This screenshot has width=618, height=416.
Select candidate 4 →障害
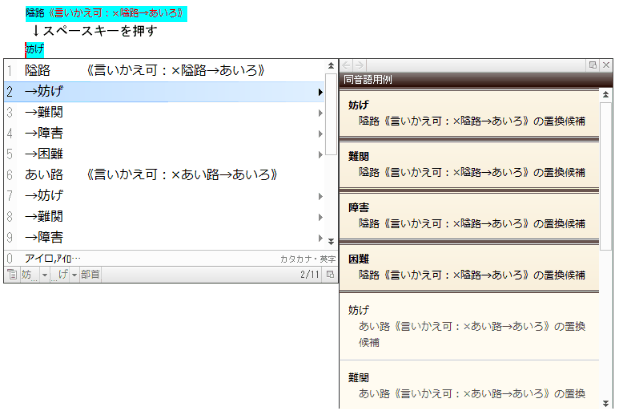[164, 133]
